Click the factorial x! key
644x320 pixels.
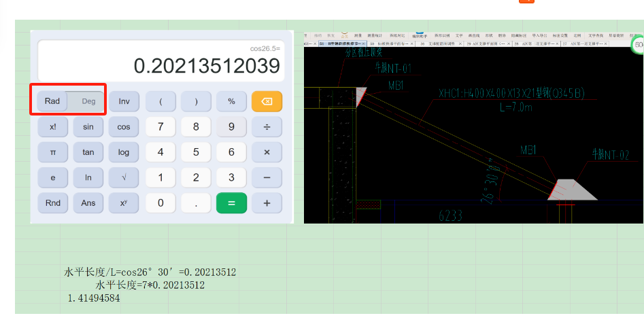53,127
